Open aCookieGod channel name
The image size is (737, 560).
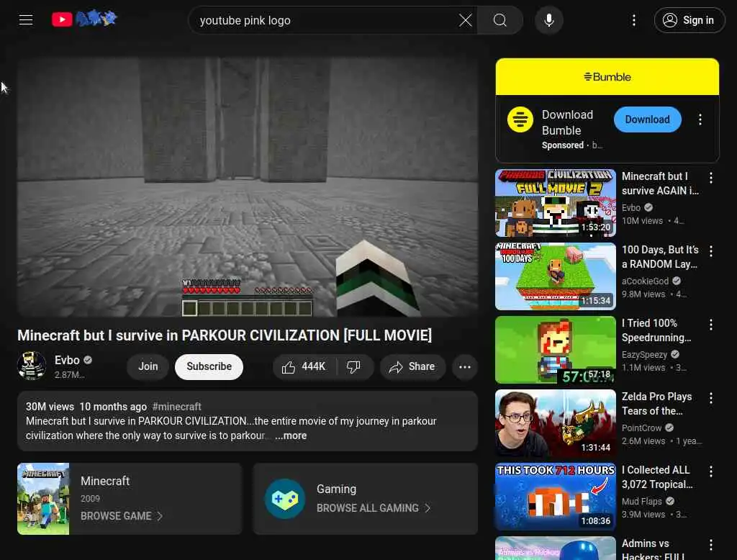(645, 281)
